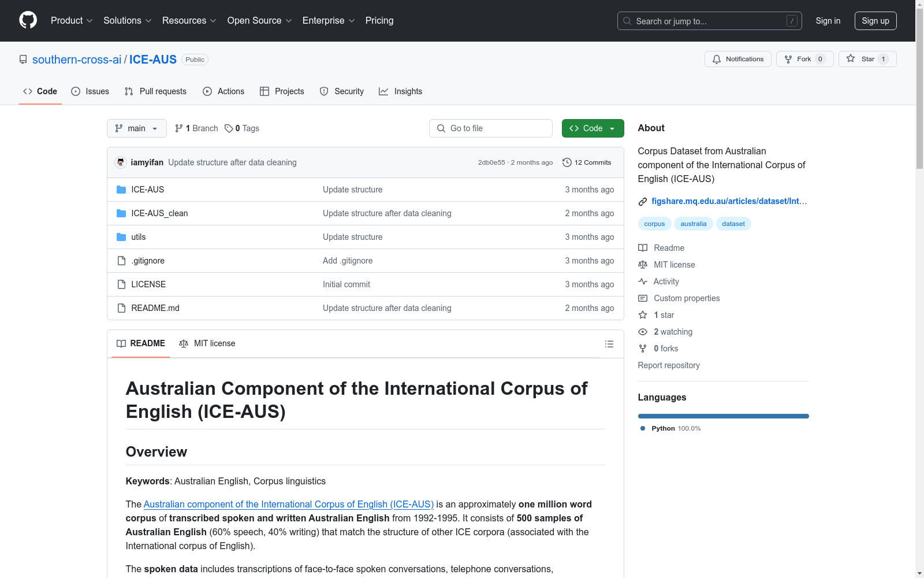Viewport: 924px width, 578px height.
Task: Switch to the Actions tab
Action: point(223,91)
